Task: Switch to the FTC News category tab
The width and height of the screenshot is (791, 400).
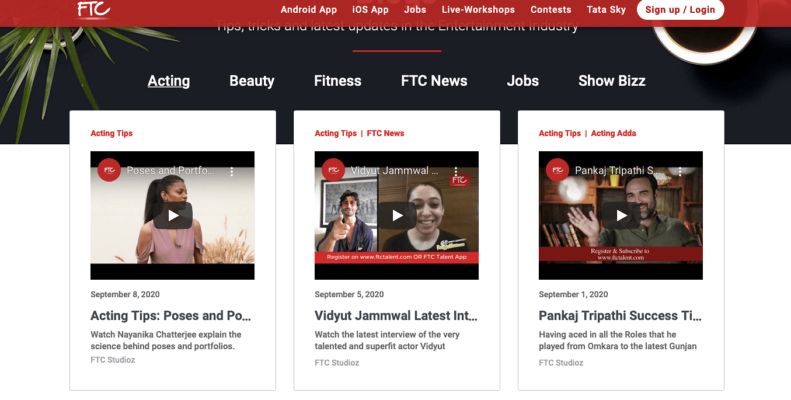Action: [434, 81]
